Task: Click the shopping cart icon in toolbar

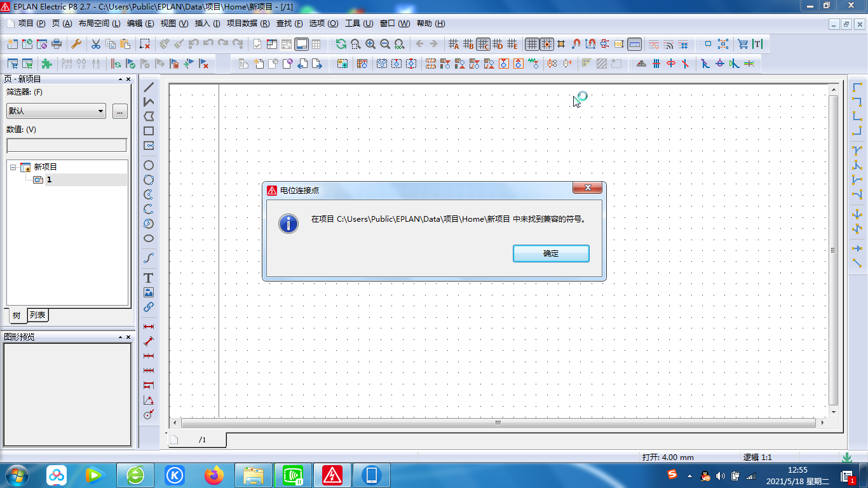Action: tap(742, 44)
